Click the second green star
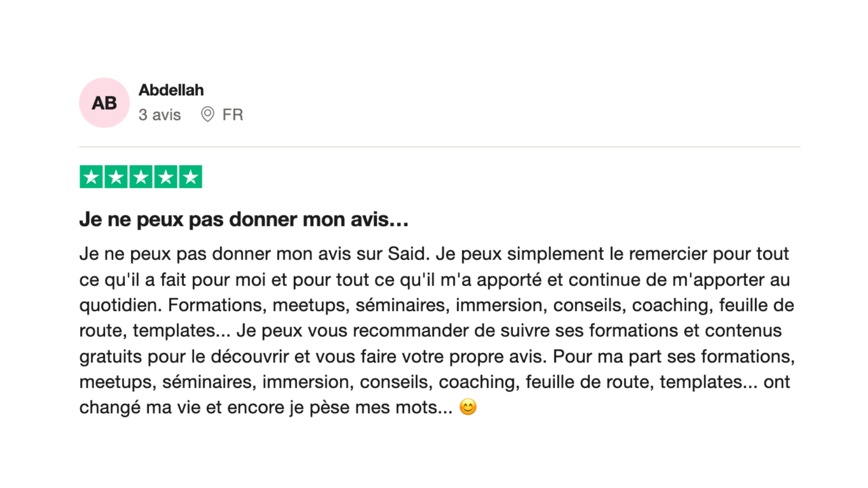The height and width of the screenshot is (488, 868). 116,177
